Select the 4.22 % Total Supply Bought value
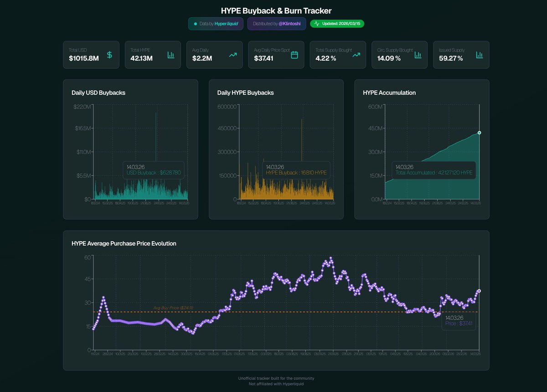The image size is (547, 392). coord(326,58)
